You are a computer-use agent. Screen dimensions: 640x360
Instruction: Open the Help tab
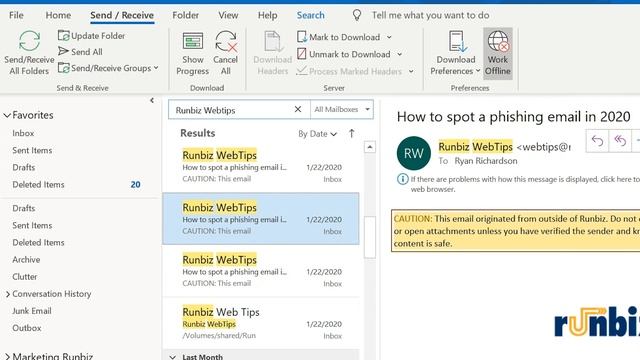[267, 16]
